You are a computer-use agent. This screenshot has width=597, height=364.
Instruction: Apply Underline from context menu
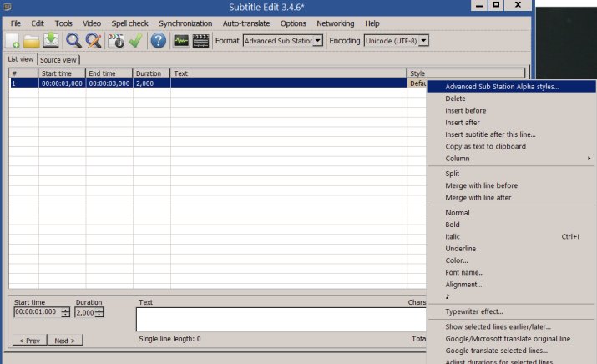point(511,249)
